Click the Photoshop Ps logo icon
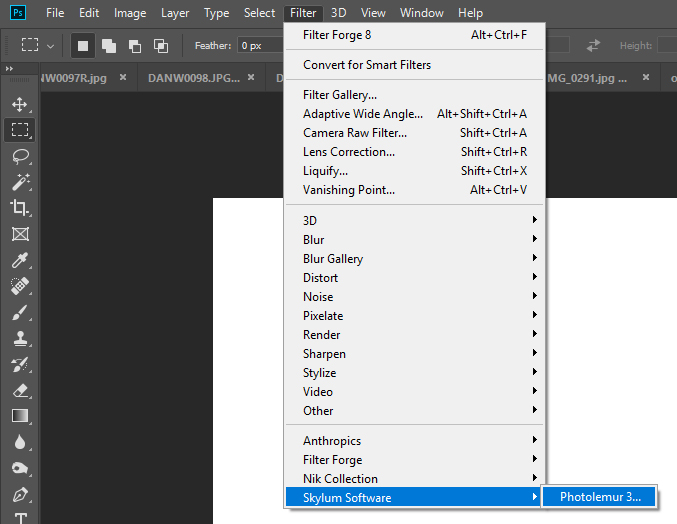 [x=18, y=13]
